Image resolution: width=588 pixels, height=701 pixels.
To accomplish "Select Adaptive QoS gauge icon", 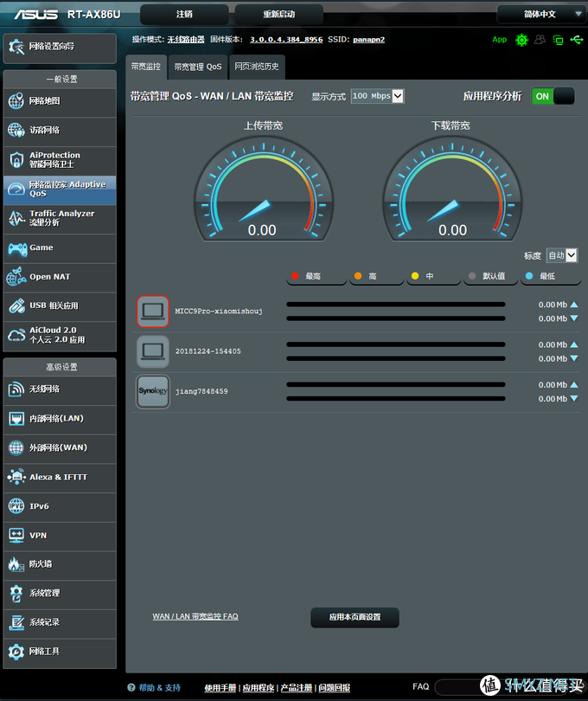I will click(x=16, y=190).
